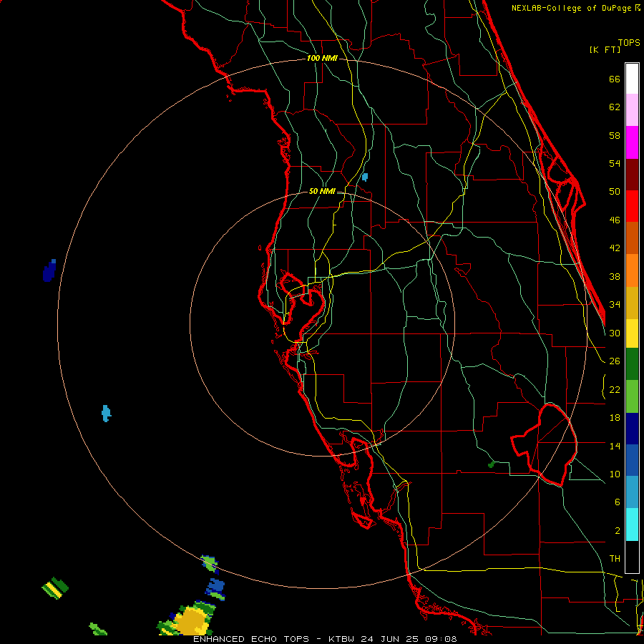Click the light pink legend swatch
Viewport: 644px width, 644px height.
coord(632,109)
